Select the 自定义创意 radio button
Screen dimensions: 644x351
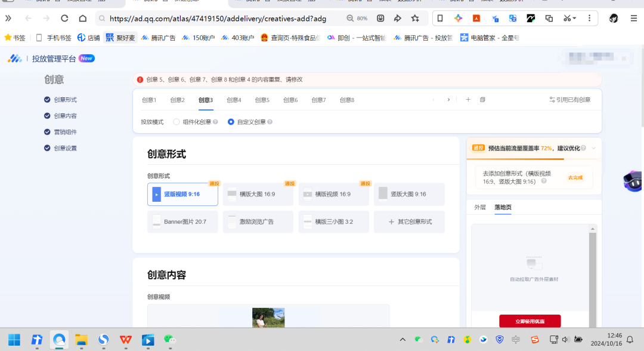(231, 122)
